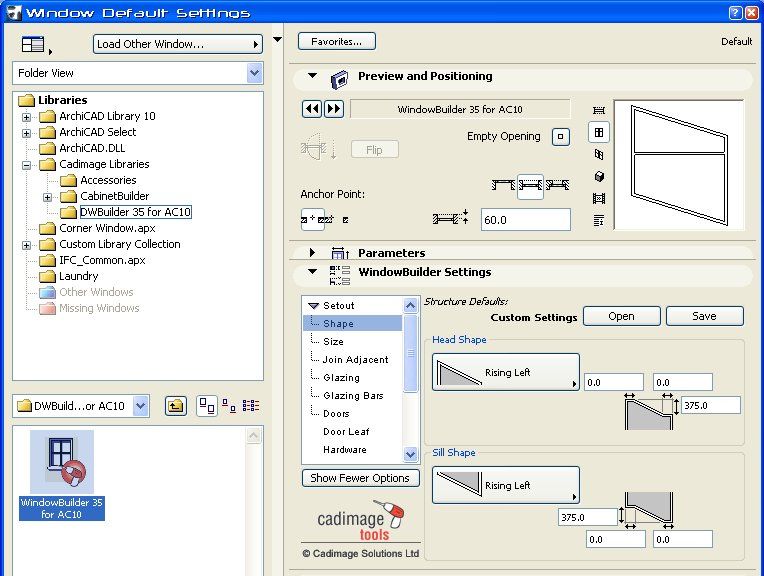The image size is (764, 576).
Task: Select the info text preview icon
Action: (599, 220)
